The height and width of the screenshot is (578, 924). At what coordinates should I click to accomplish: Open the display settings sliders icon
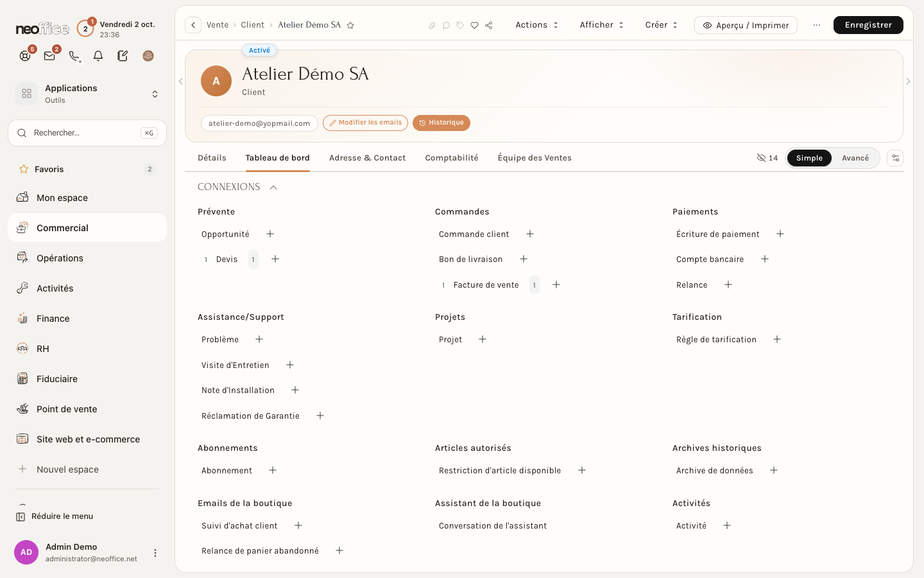point(895,158)
